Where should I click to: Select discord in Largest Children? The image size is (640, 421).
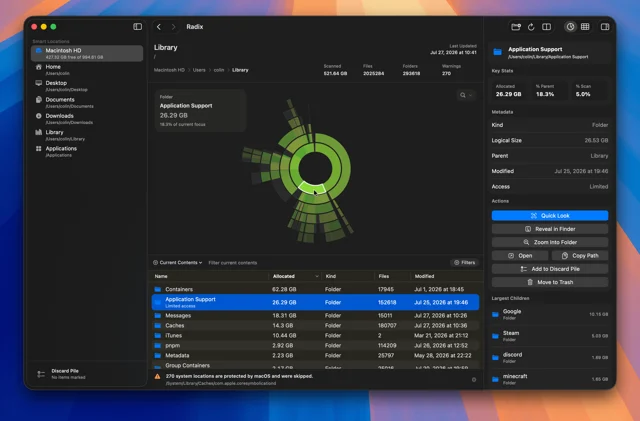550,358
